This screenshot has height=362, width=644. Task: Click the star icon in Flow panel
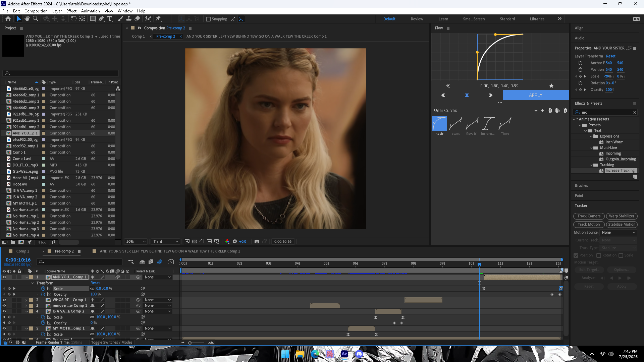(x=551, y=86)
